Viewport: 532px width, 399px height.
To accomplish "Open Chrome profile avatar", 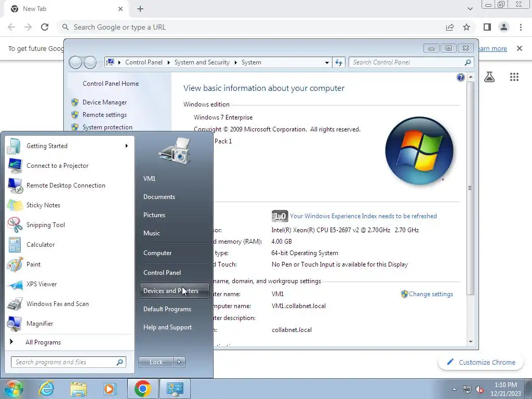I will tap(504, 27).
